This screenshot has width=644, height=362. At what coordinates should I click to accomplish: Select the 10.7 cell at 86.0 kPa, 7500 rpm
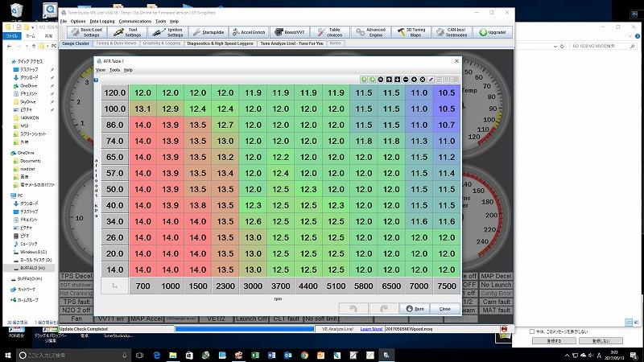[x=447, y=125]
